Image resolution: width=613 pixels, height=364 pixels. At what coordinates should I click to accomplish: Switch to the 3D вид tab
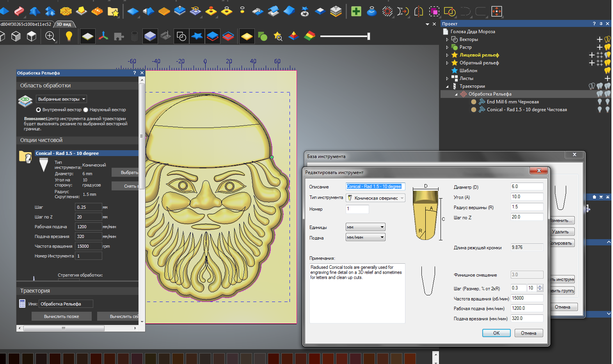click(64, 24)
